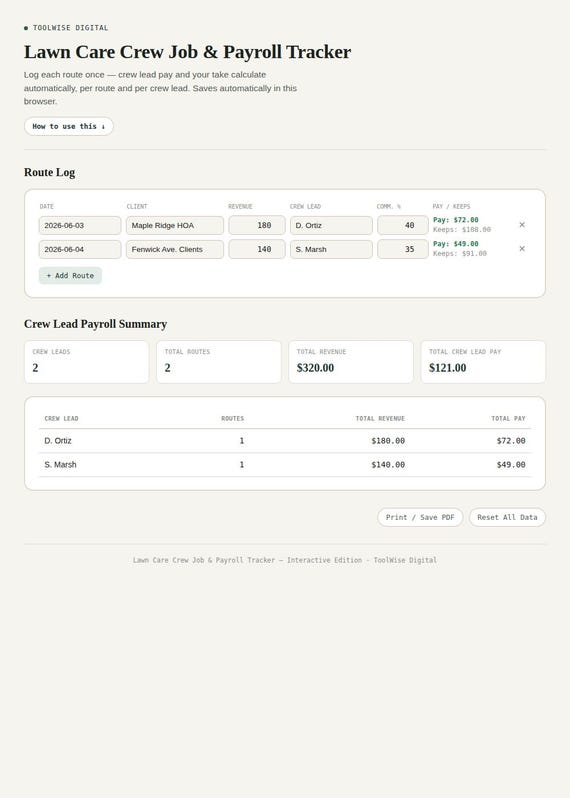The image size is (570, 798).
Task: Click the + Add Route button
Action: [x=70, y=275]
